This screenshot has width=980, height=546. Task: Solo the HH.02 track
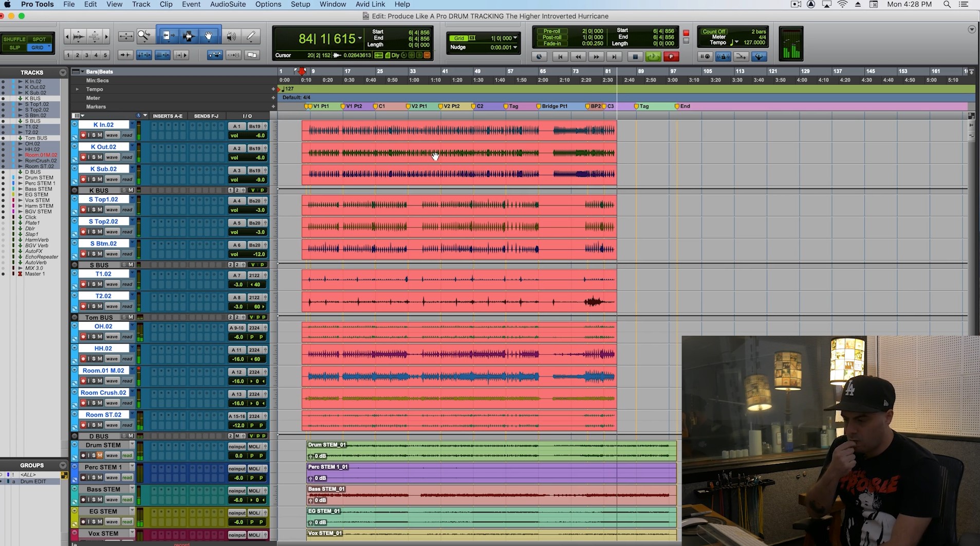(x=94, y=359)
